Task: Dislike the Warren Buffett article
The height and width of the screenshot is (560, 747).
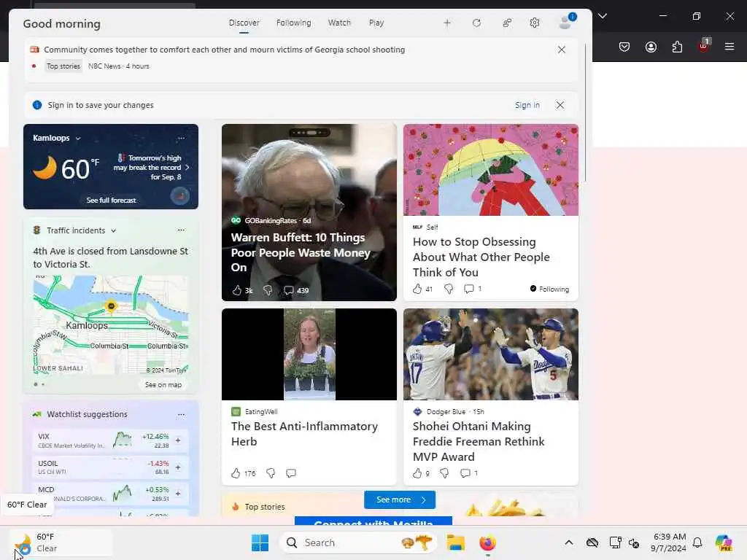Action: [268, 290]
